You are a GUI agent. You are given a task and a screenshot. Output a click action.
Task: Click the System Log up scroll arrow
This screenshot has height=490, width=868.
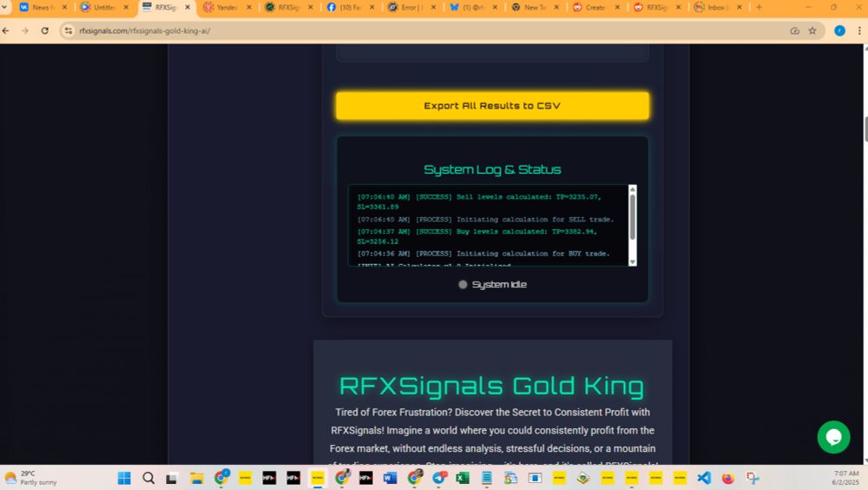632,189
